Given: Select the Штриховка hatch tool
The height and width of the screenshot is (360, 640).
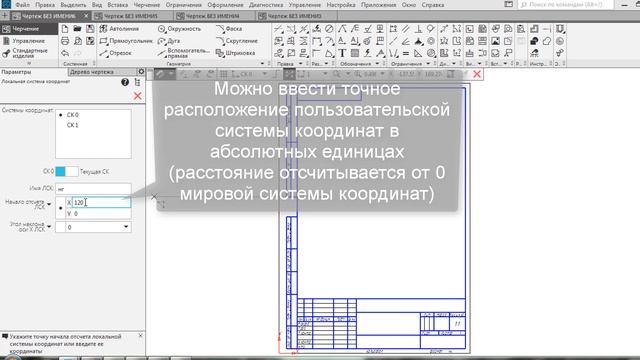Looking at the screenshot, I should click(x=236, y=53).
